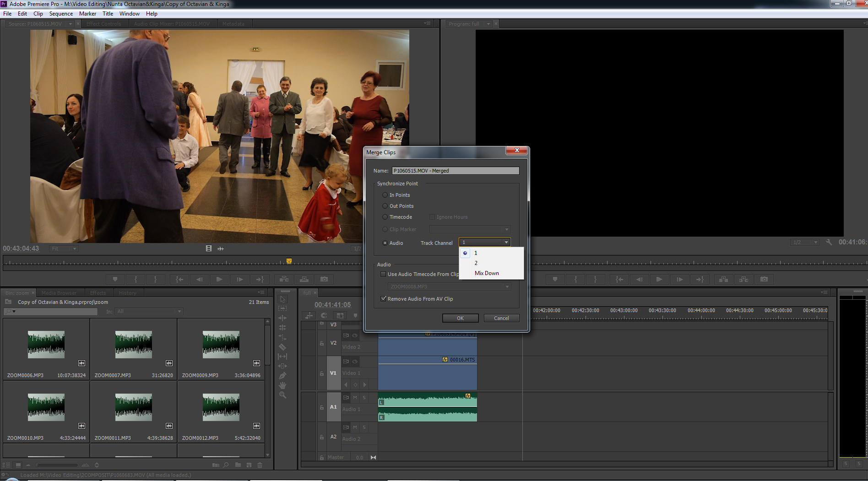The height and width of the screenshot is (481, 868).
Task: Toggle Video 2 track eye visibility
Action: pos(355,335)
